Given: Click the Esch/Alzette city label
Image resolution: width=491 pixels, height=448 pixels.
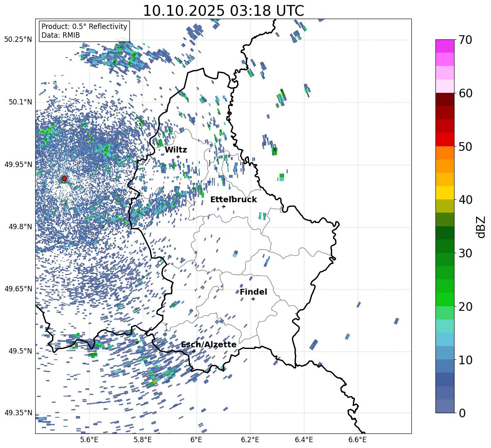Looking at the screenshot, I should pyautogui.click(x=209, y=344).
